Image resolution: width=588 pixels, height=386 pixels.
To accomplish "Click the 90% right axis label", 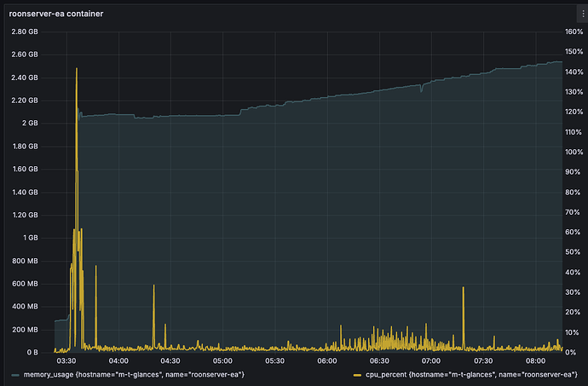I will pos(573,172).
